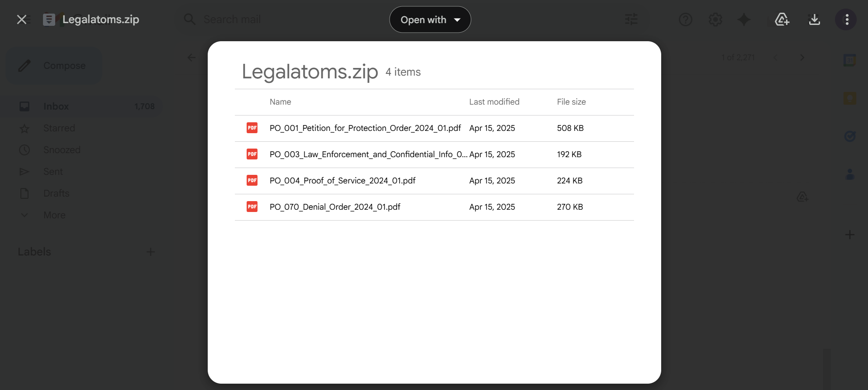The height and width of the screenshot is (390, 868).
Task: Click PDF icon of PO_004 Proof of Service
Action: tap(252, 181)
